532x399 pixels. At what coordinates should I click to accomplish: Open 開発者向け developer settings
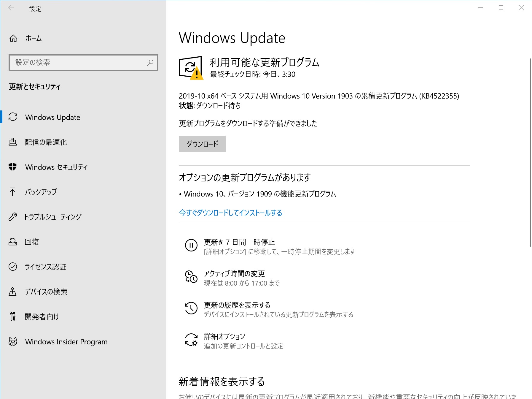click(42, 317)
